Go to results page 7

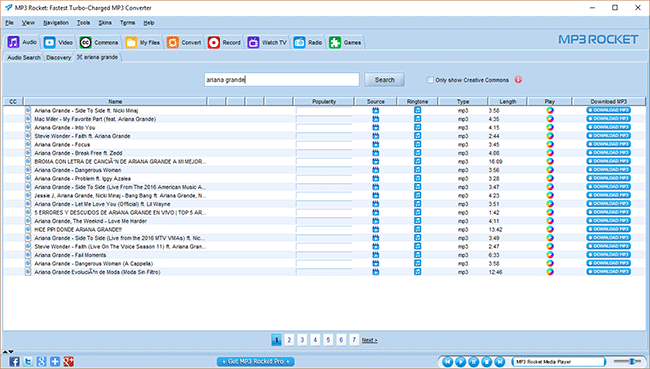click(354, 340)
